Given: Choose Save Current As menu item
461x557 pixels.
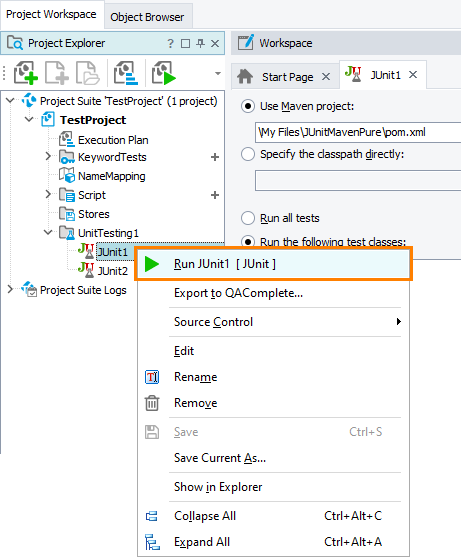Looking at the screenshot, I should tap(273, 458).
